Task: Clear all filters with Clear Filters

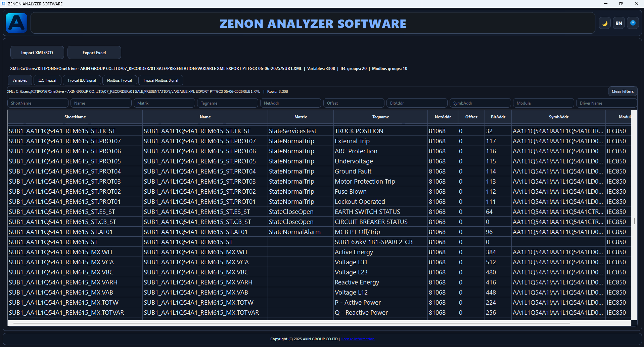Action: tap(623, 91)
